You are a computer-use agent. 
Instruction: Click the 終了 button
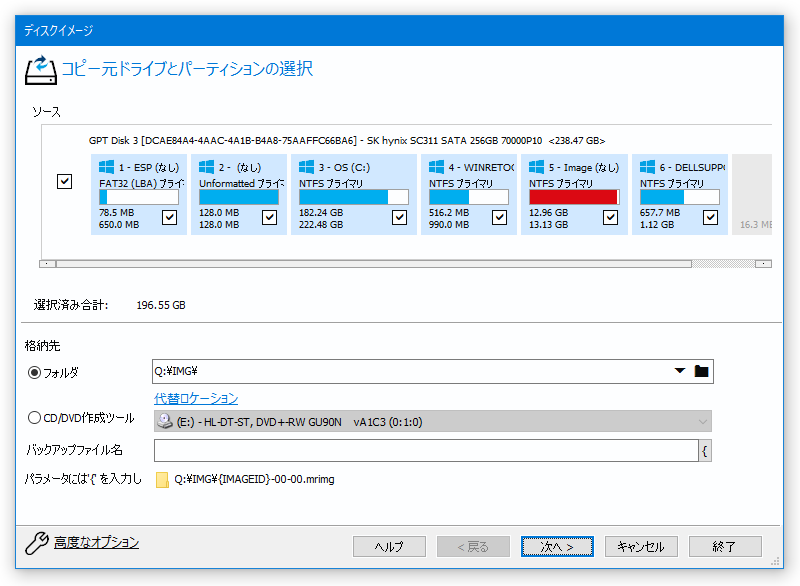[725, 547]
